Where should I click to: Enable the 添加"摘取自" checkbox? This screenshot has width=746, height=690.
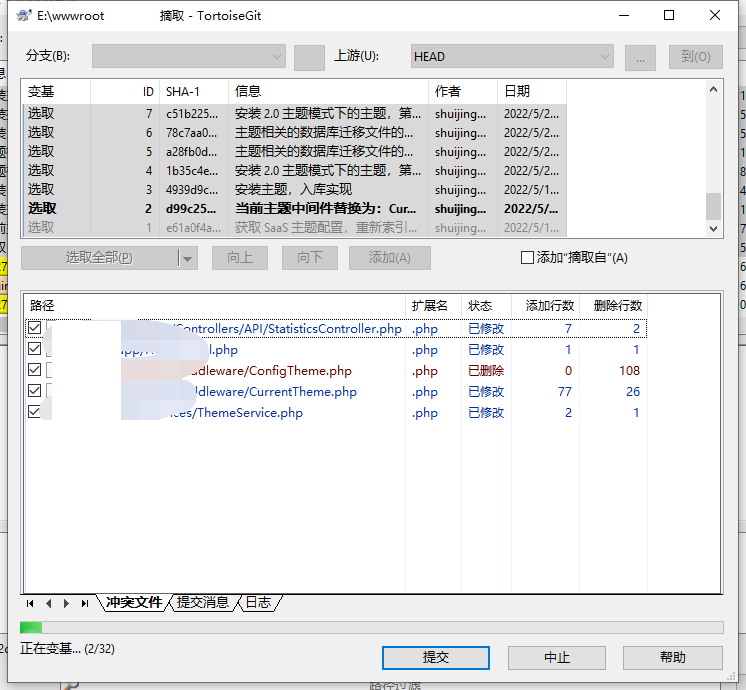[527, 258]
